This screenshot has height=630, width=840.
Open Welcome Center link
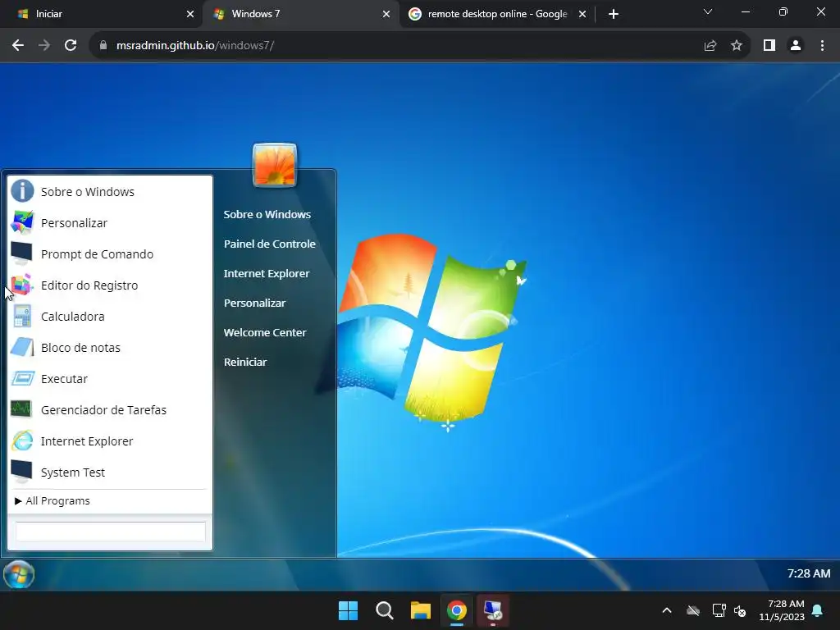(x=265, y=332)
